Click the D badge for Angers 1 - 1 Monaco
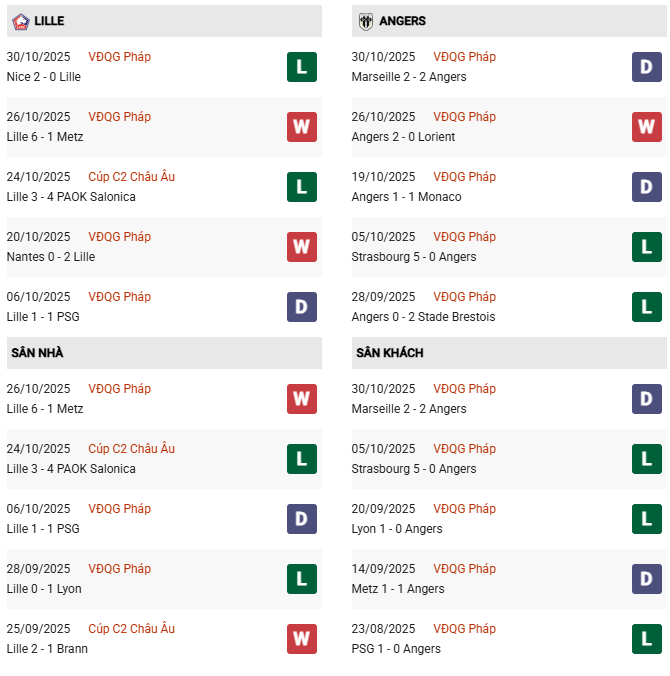This screenshot has height=676, width=670. coord(646,187)
